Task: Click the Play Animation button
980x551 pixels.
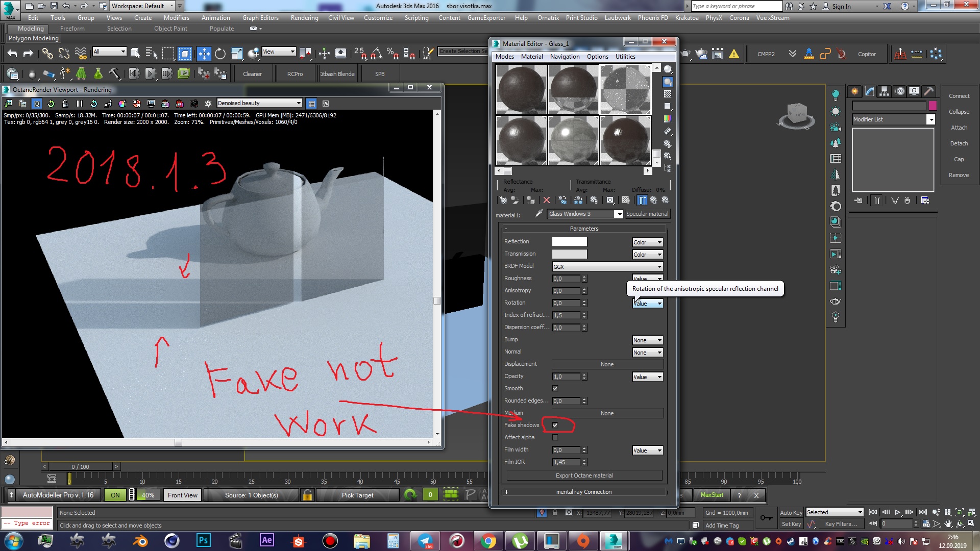Action: click(898, 512)
